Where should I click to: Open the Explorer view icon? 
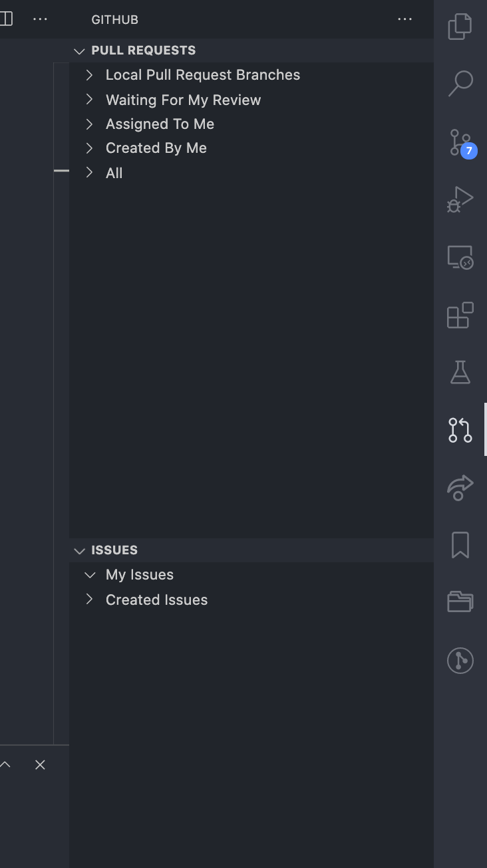click(460, 27)
